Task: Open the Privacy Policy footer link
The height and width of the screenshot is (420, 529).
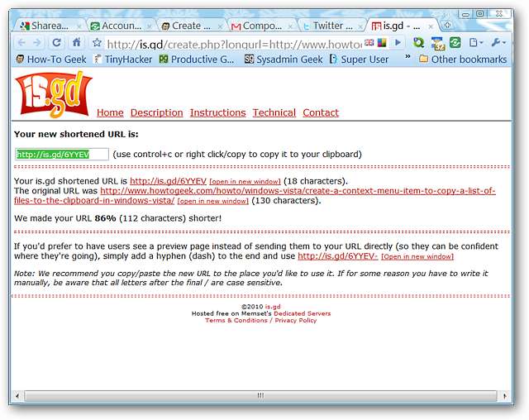Action: click(296, 320)
